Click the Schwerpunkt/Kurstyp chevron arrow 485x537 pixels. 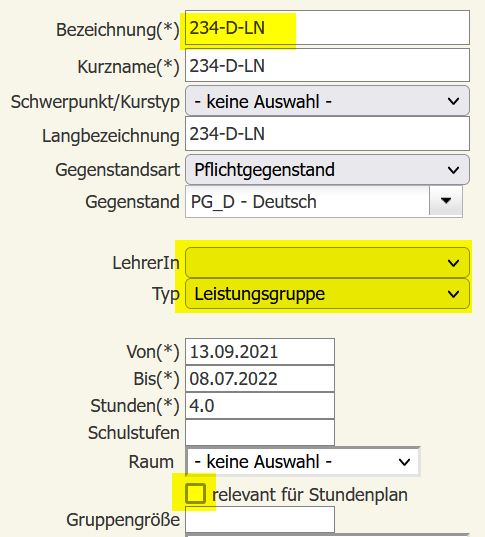pos(453,101)
